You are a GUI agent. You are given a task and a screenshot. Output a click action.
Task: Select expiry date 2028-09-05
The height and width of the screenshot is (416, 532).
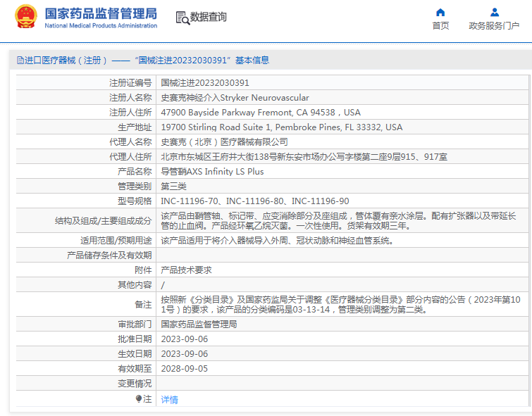[x=184, y=369]
